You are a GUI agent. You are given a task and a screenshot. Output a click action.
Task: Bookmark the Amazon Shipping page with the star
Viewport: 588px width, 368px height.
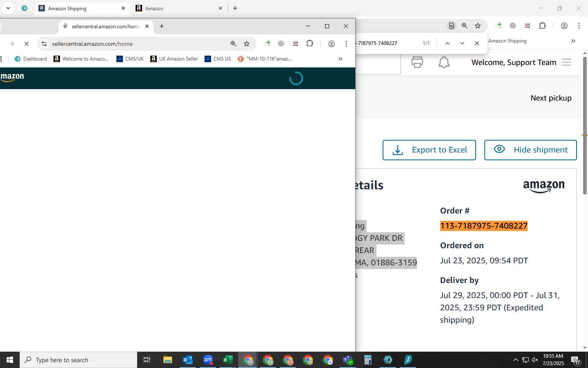pyautogui.click(x=478, y=26)
